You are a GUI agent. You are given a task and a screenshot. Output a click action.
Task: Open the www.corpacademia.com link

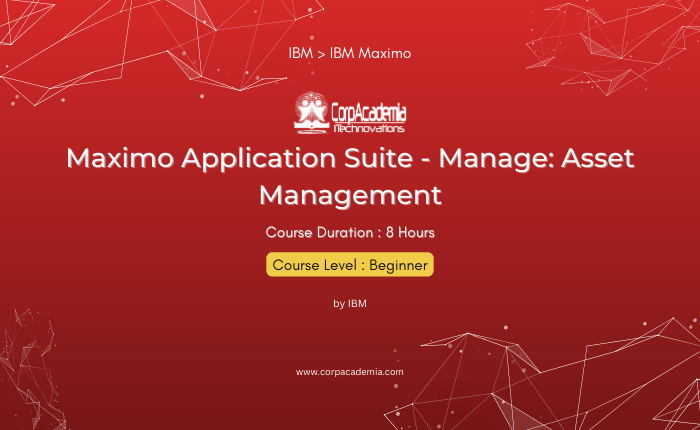click(x=350, y=372)
